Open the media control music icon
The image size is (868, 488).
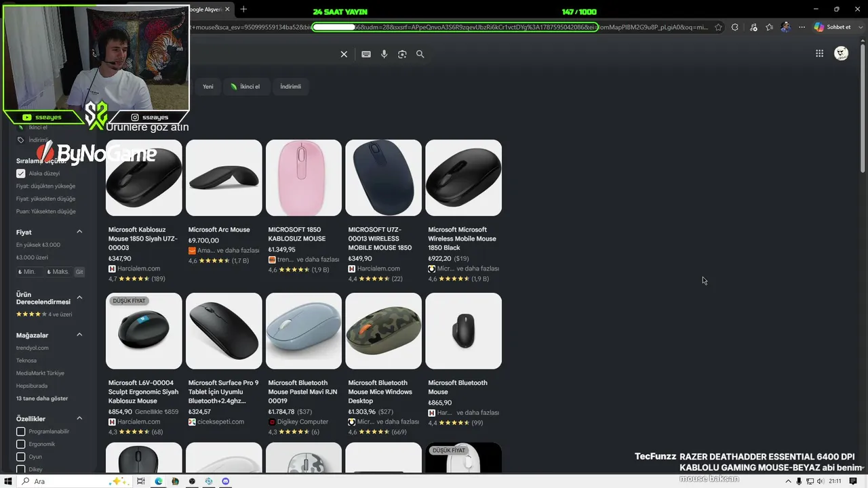(x=753, y=27)
